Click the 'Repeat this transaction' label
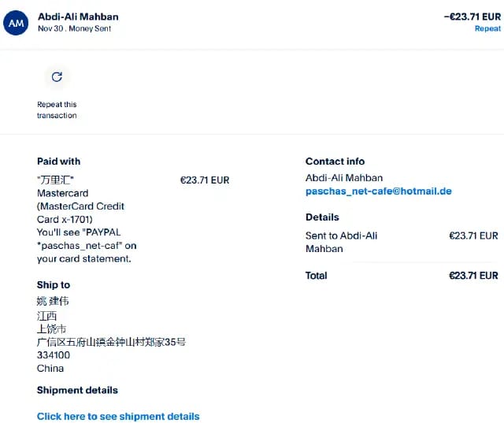This screenshot has width=504, height=423. click(57, 110)
